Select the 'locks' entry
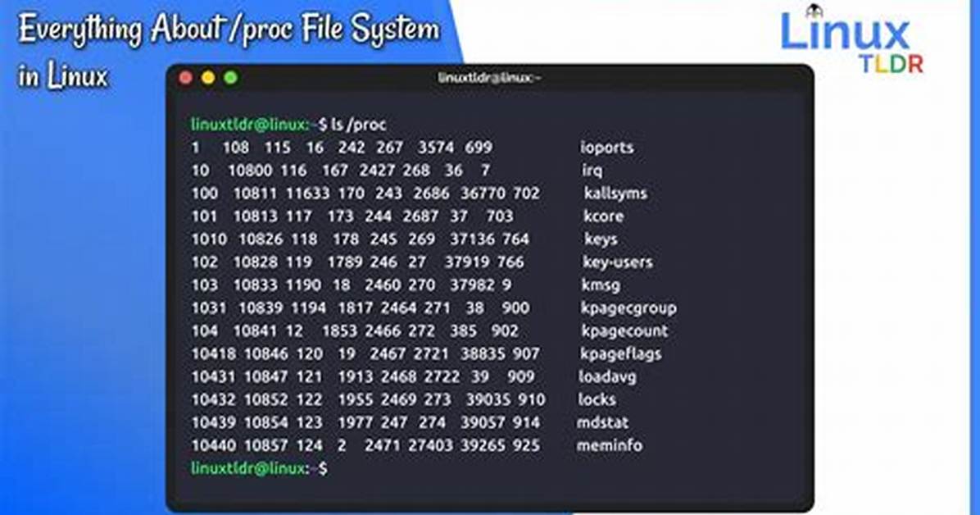 pyautogui.click(x=597, y=399)
